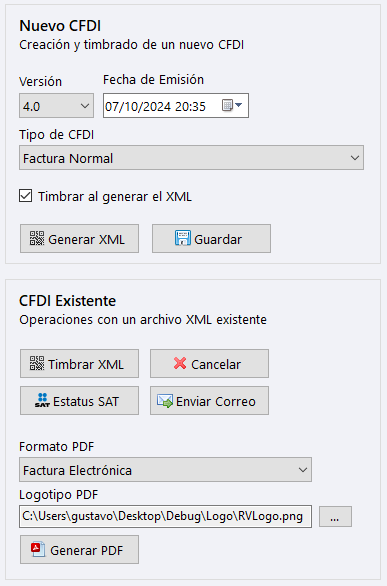Open the browse button for Logotipo PDF

click(x=335, y=517)
